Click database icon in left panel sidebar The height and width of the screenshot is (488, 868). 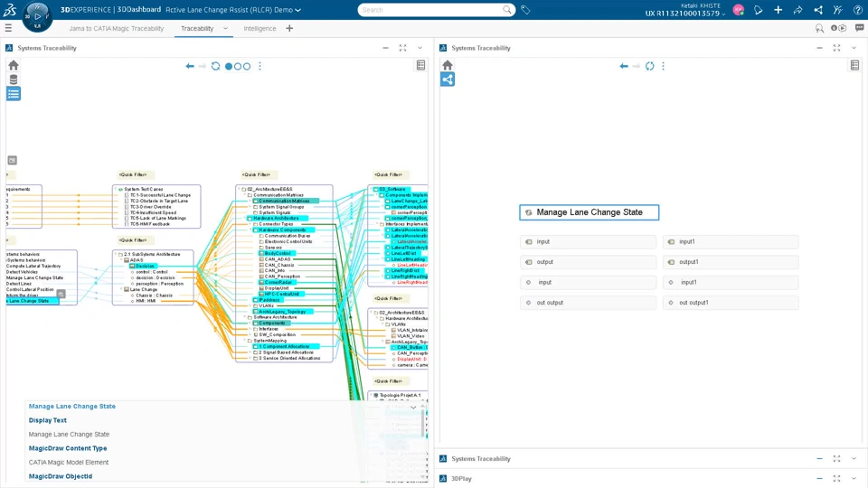tap(14, 80)
